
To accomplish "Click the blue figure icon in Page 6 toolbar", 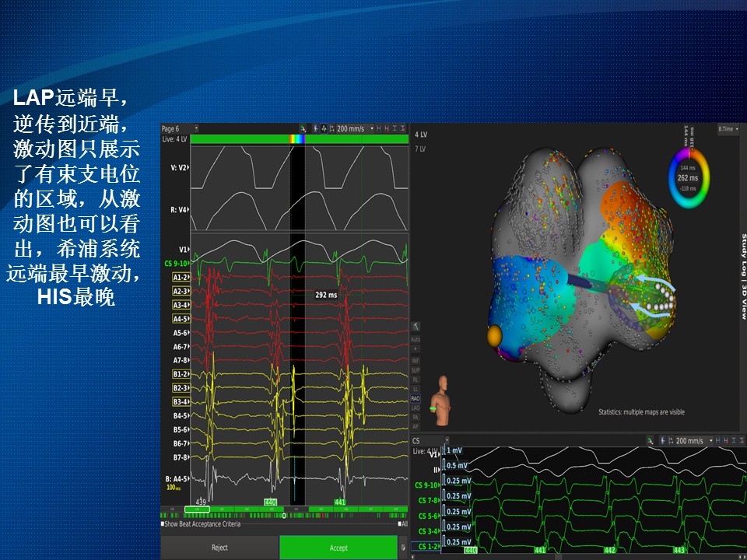I will [x=315, y=128].
